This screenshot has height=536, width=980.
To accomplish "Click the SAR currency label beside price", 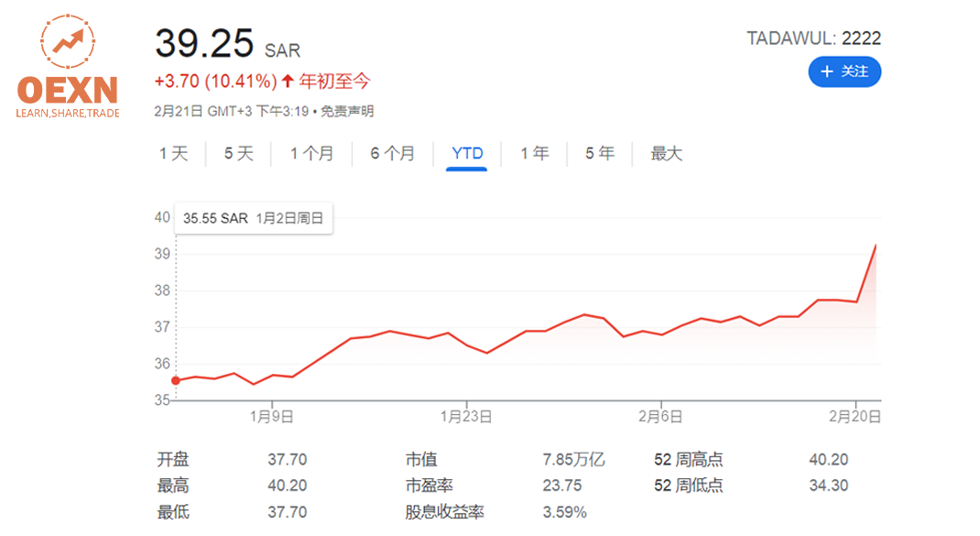I will click(282, 50).
